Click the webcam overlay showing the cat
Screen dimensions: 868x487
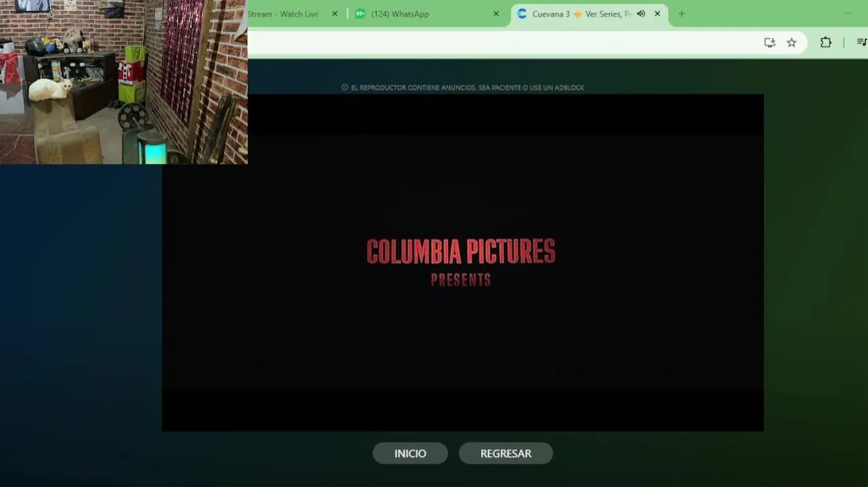point(124,82)
